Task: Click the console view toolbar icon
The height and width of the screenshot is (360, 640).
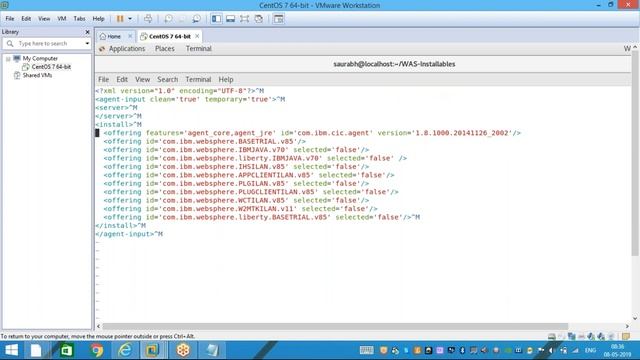Action: point(278,19)
